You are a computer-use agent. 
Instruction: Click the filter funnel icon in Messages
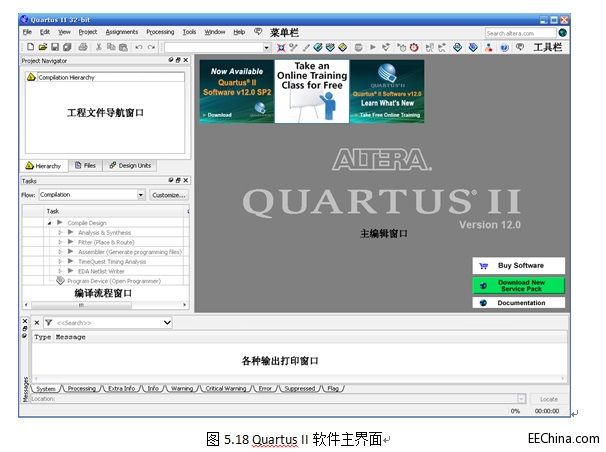point(48,323)
